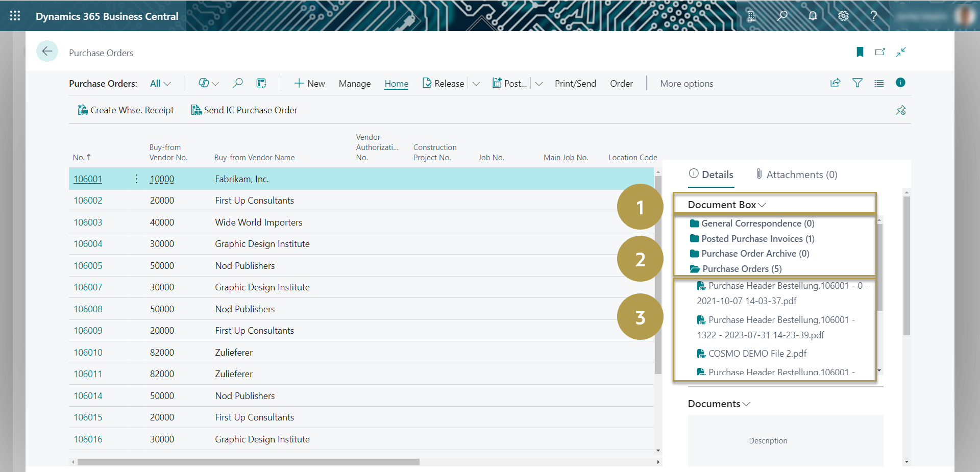Share the list with the share icon
Screen dimensions: 980x472
(x=835, y=83)
